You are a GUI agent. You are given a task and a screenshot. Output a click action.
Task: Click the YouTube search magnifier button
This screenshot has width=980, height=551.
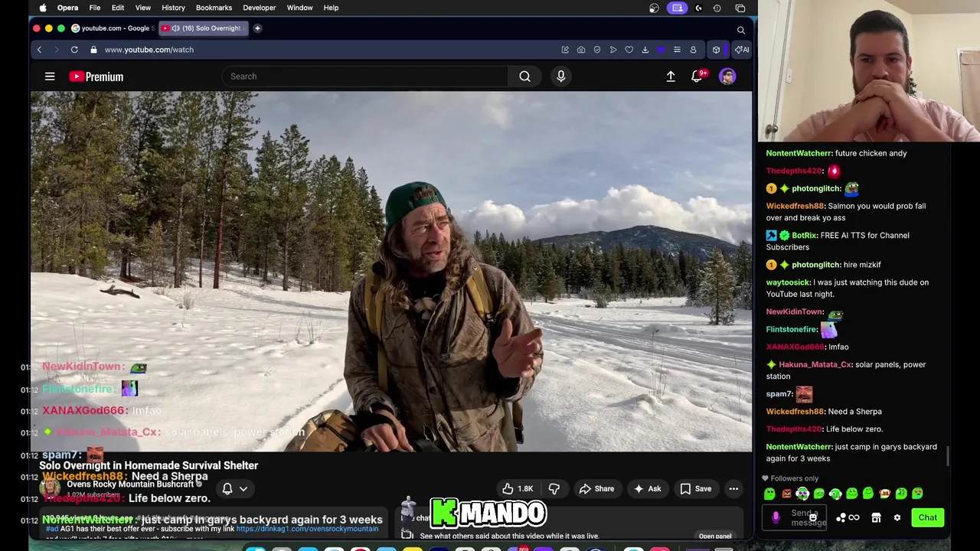tap(524, 77)
